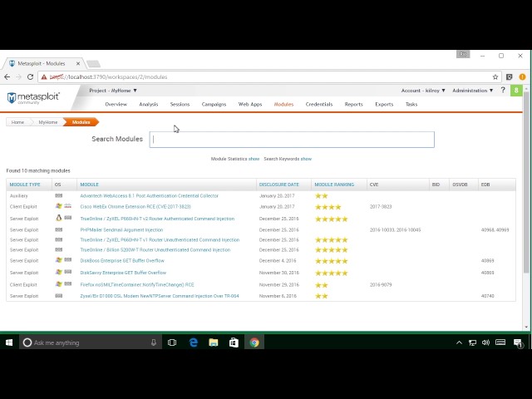Open the help question mark icon
This screenshot has width=532, height=399.
[x=503, y=91]
